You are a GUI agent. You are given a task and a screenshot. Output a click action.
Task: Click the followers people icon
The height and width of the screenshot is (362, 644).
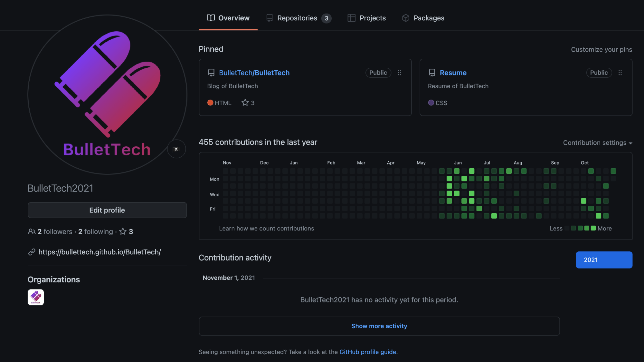[32, 231]
